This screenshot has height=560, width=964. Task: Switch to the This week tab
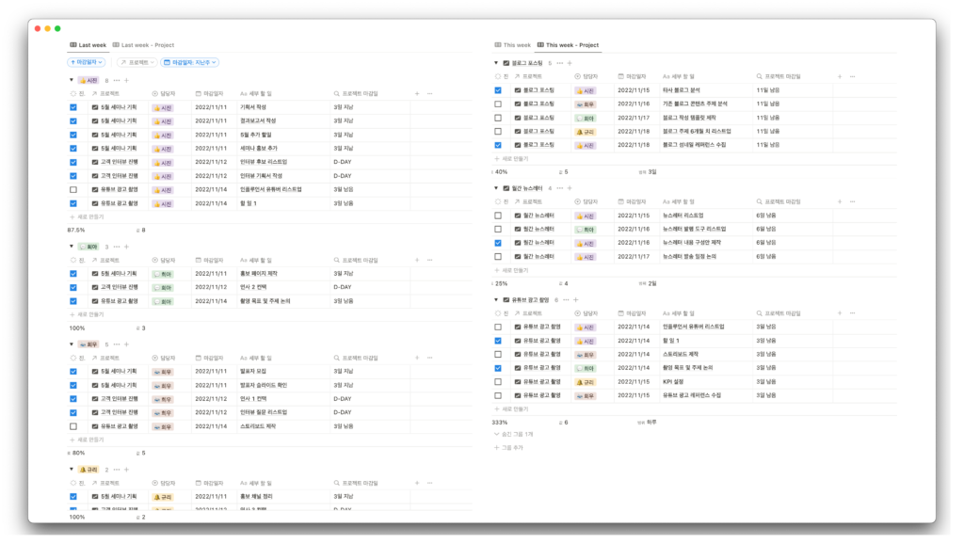point(512,45)
